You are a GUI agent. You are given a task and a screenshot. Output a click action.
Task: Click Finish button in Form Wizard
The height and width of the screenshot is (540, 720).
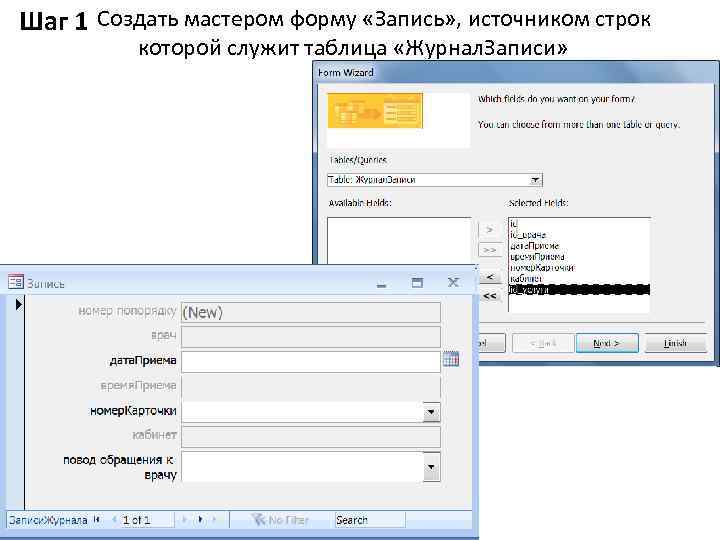click(x=675, y=343)
